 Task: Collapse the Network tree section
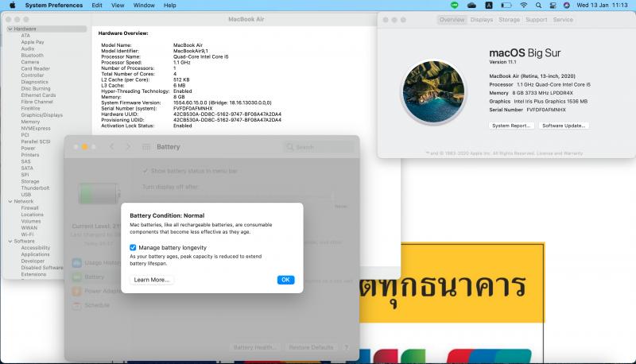[x=10, y=201]
